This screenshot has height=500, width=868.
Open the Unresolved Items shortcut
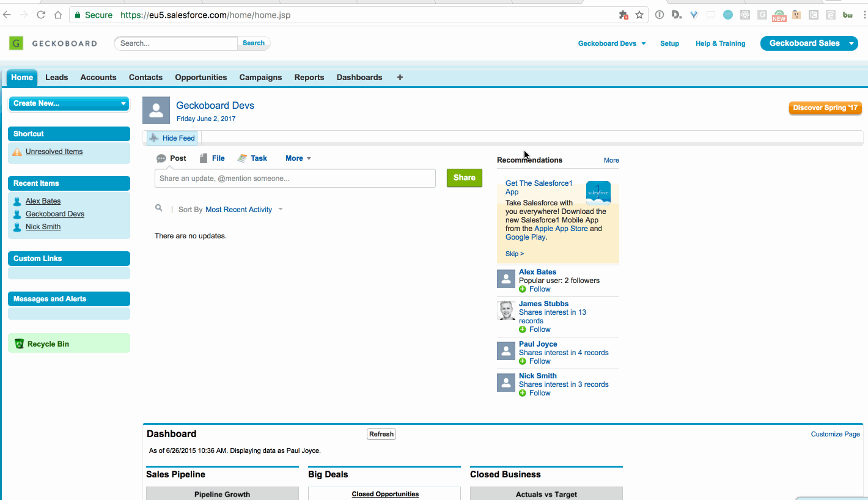coord(54,152)
